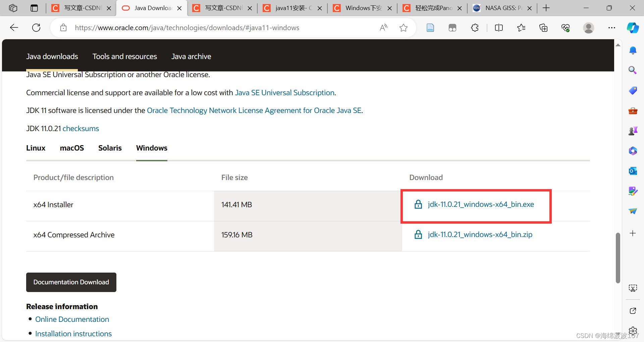Open Java SE Universal Subscription link
Screen dimensions: 644x342
[284, 93]
